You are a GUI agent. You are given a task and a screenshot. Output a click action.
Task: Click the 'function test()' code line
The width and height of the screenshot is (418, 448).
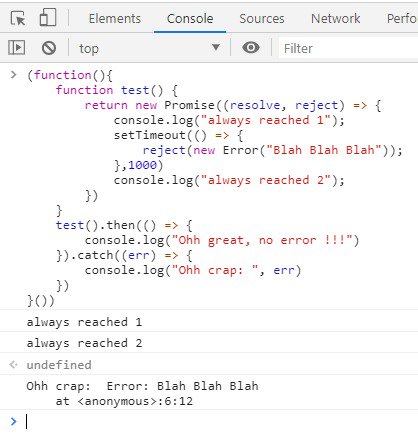click(x=117, y=90)
